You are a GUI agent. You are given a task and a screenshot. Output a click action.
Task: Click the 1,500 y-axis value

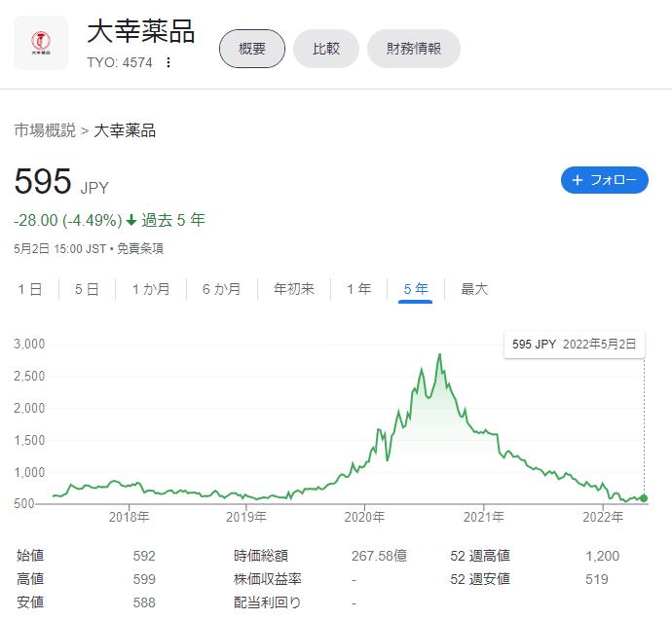click(x=29, y=440)
